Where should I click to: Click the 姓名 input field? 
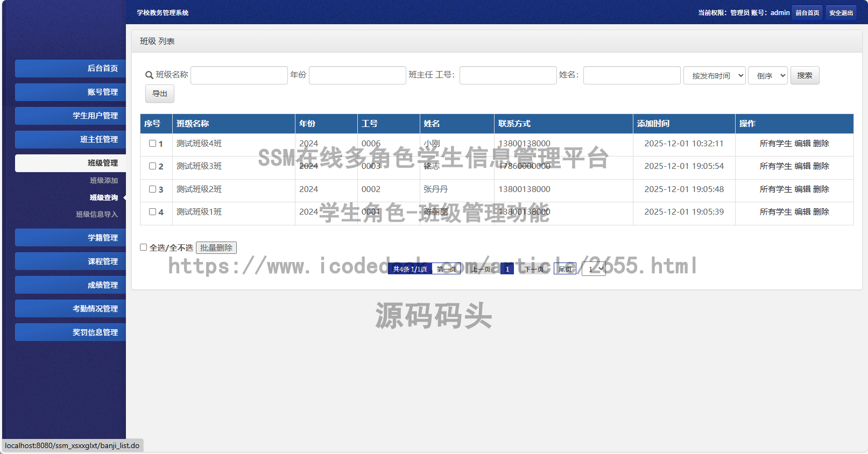click(x=631, y=75)
